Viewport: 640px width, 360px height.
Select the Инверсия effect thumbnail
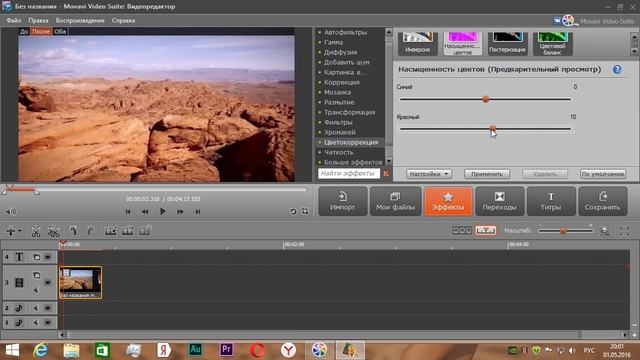point(417,43)
